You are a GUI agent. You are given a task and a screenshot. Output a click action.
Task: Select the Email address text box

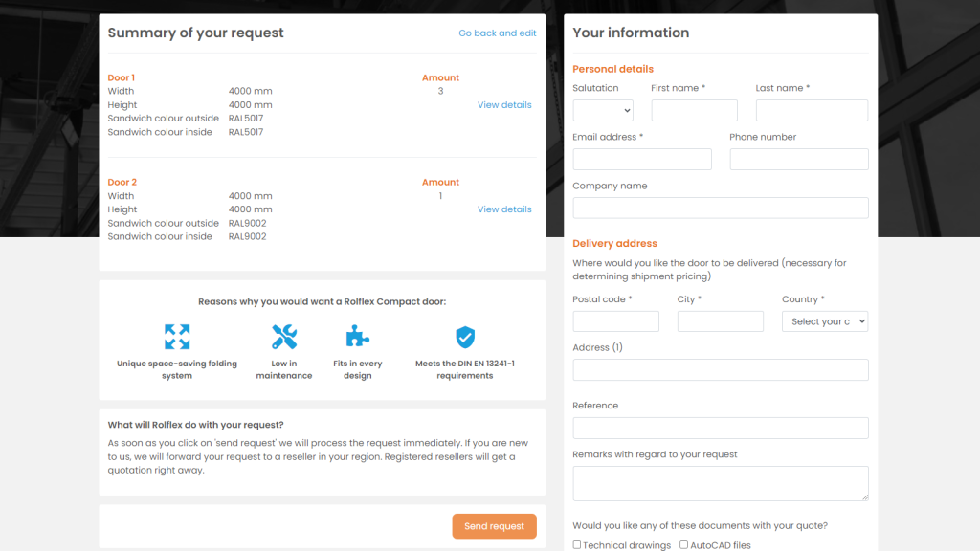[641, 160]
